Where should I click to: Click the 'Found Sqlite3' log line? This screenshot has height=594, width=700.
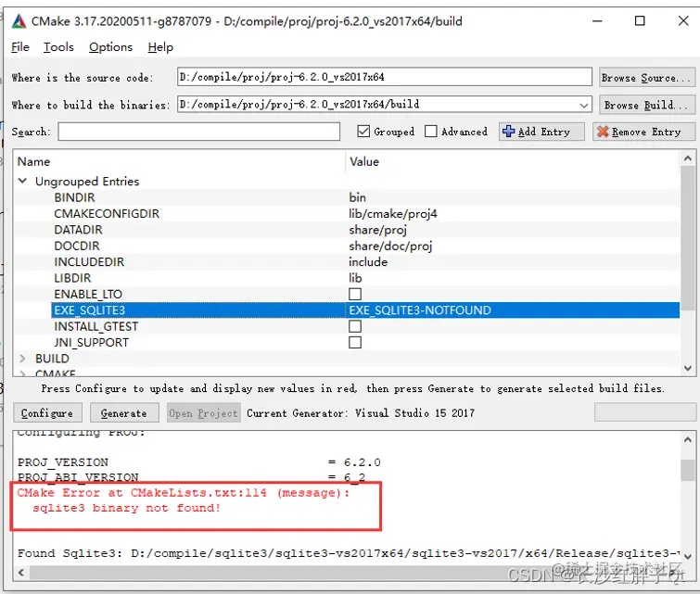coord(349,553)
